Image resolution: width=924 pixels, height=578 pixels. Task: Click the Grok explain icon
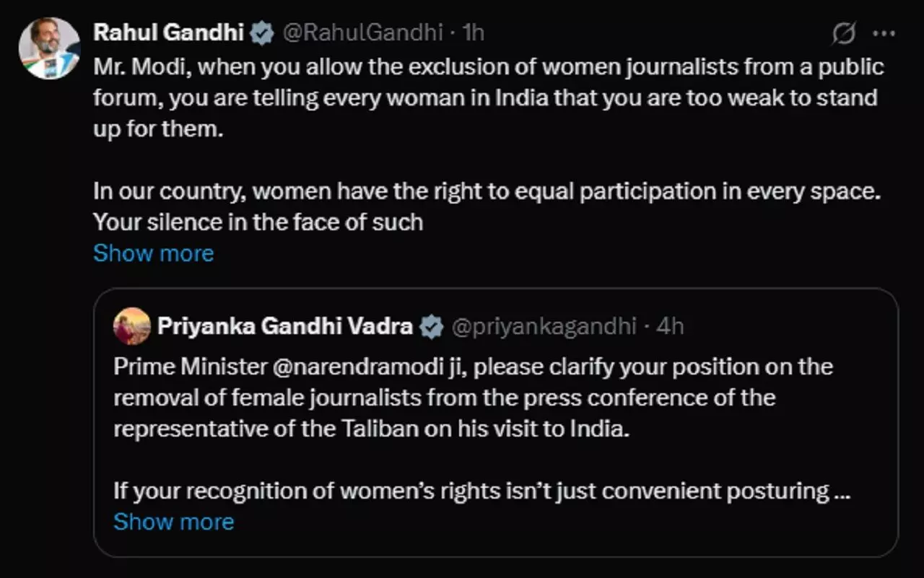pos(844,33)
